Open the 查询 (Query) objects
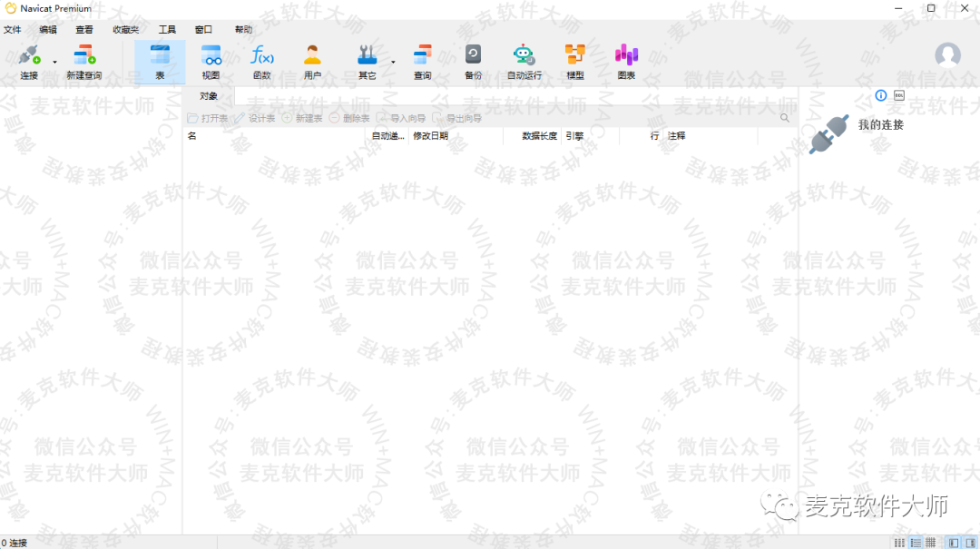 423,62
